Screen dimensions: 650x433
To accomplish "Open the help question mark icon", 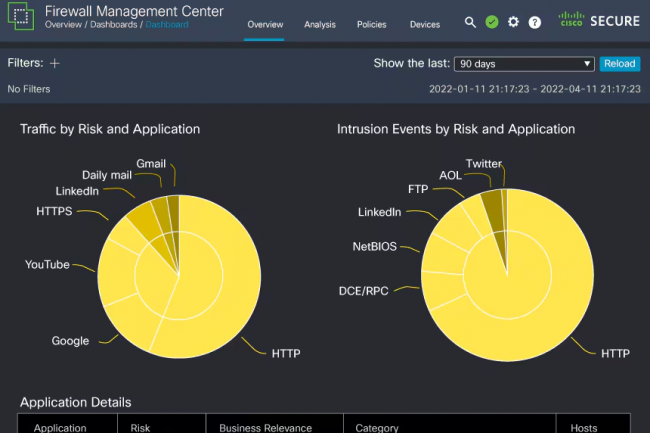I will [x=535, y=22].
